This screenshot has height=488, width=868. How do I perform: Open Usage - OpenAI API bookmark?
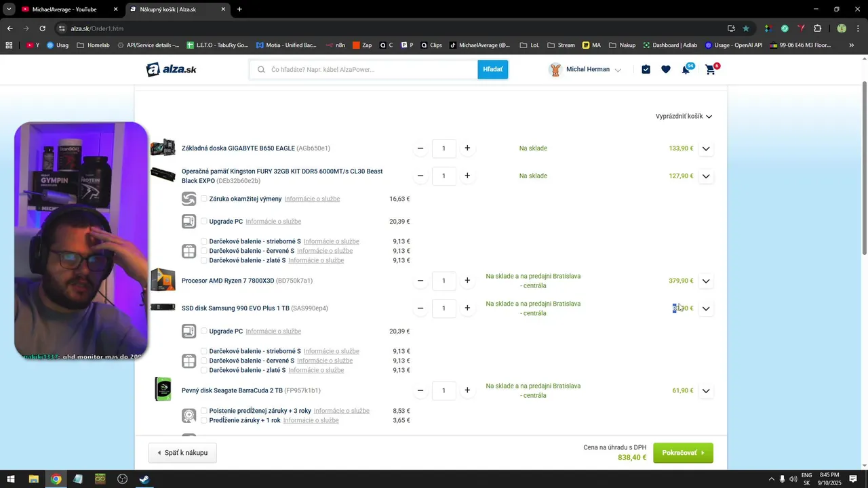click(734, 45)
